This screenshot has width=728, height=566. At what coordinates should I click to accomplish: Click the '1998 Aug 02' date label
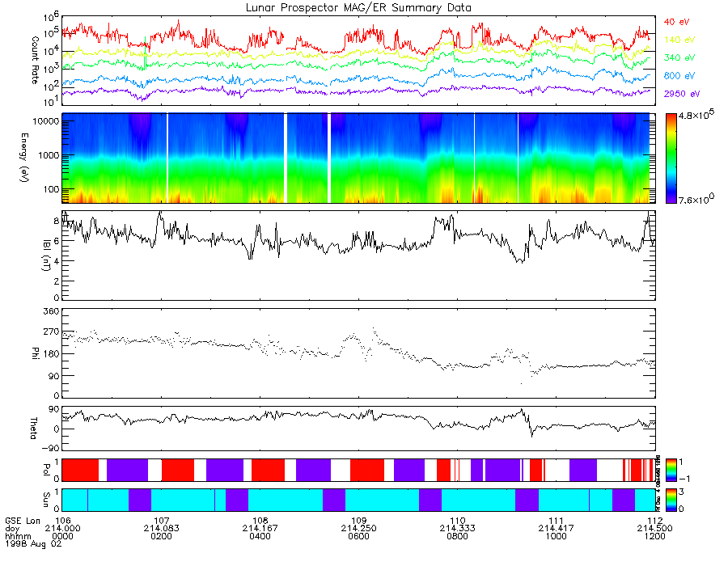coord(33,543)
